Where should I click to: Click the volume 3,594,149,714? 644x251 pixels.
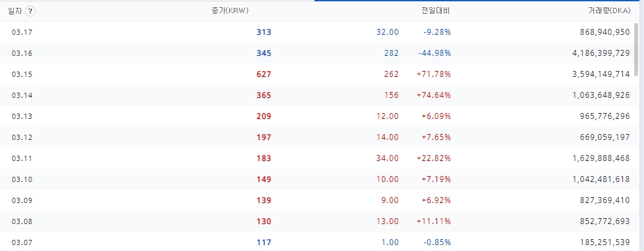(601, 74)
